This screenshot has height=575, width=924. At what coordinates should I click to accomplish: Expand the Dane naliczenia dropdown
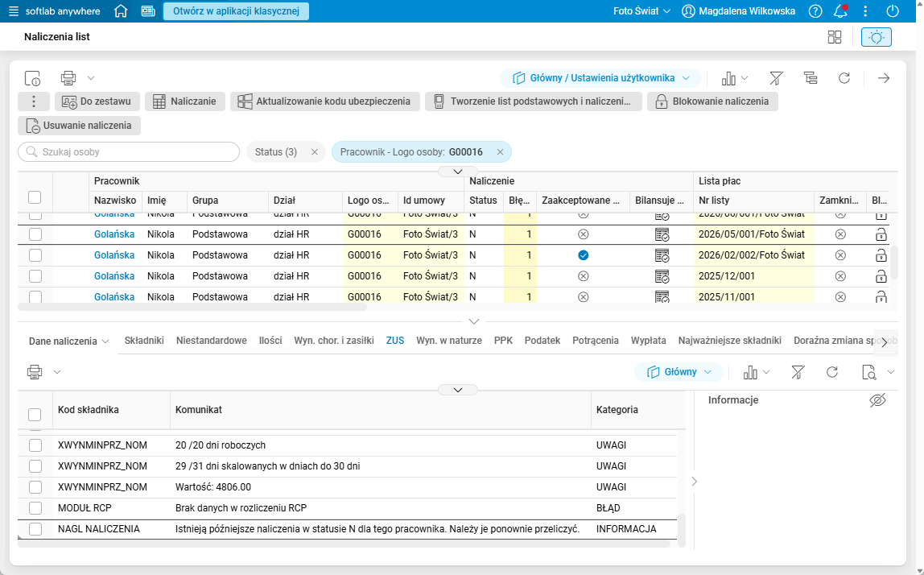(x=69, y=341)
